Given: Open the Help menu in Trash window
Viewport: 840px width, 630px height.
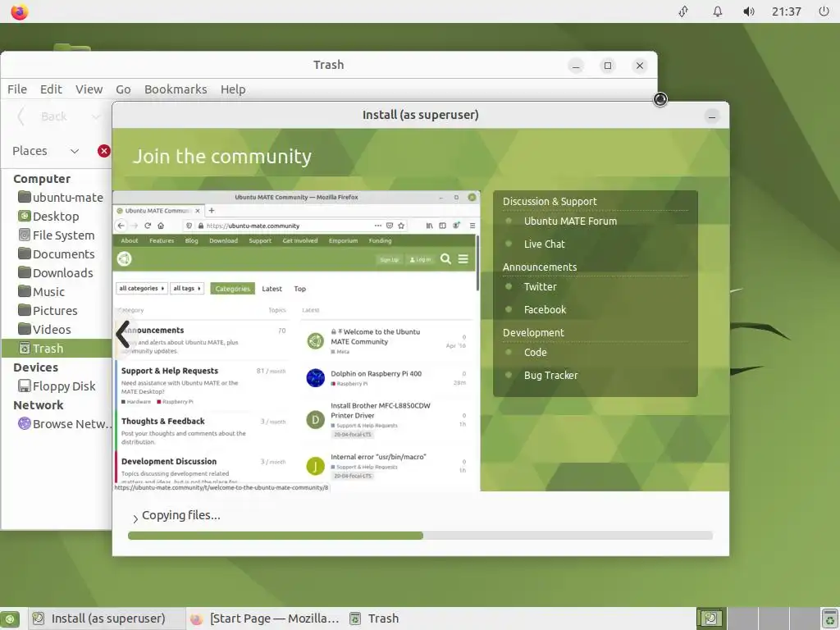Looking at the screenshot, I should point(233,89).
